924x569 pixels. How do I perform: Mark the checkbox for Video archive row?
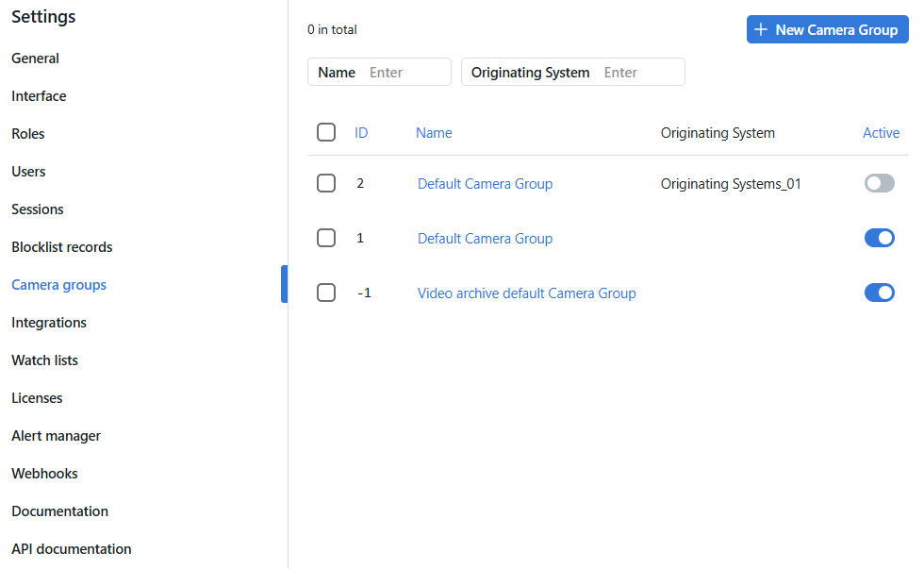[326, 293]
